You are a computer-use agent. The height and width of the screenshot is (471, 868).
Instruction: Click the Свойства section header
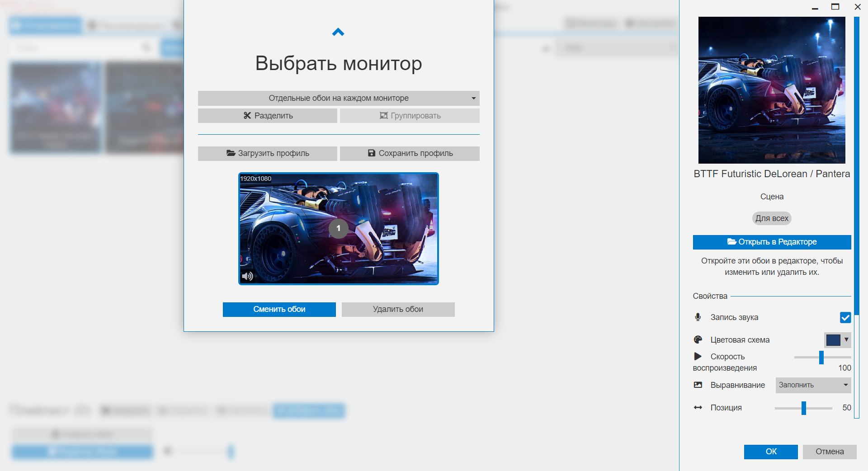click(710, 296)
